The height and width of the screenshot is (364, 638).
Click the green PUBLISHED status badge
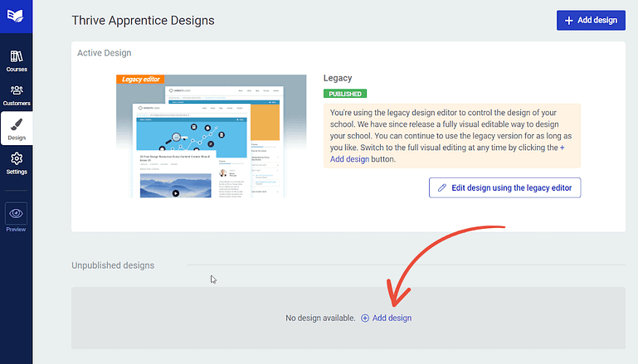pos(345,94)
